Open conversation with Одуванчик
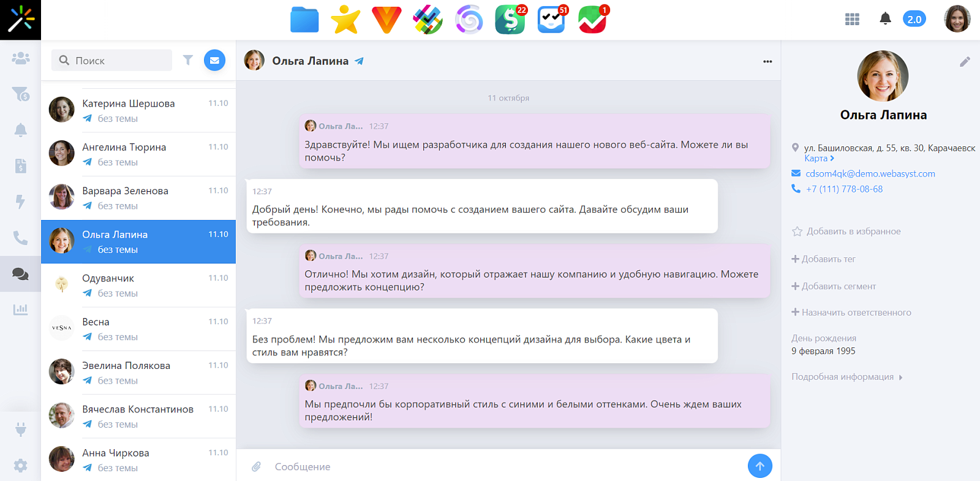The height and width of the screenshot is (481, 980). pos(138,286)
